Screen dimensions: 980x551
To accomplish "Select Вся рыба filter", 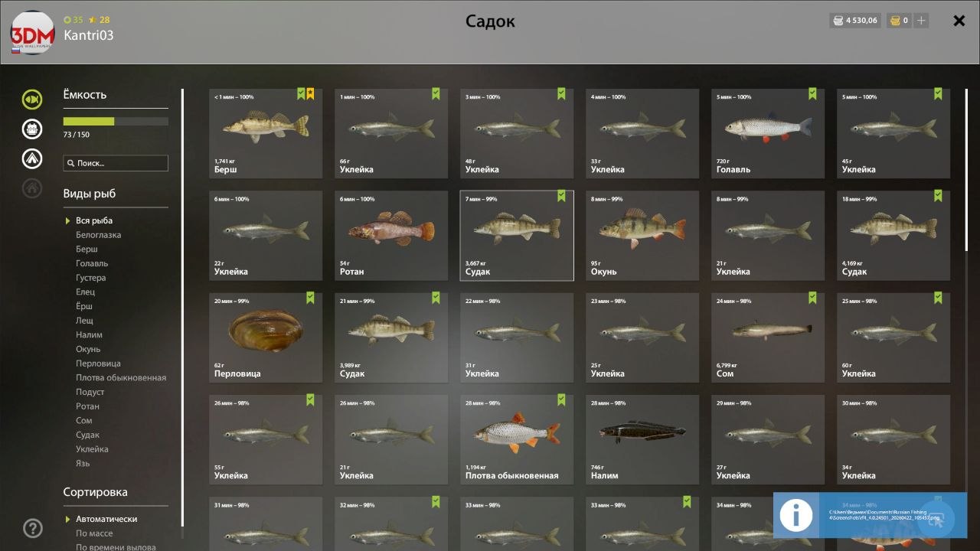I will tap(94, 220).
